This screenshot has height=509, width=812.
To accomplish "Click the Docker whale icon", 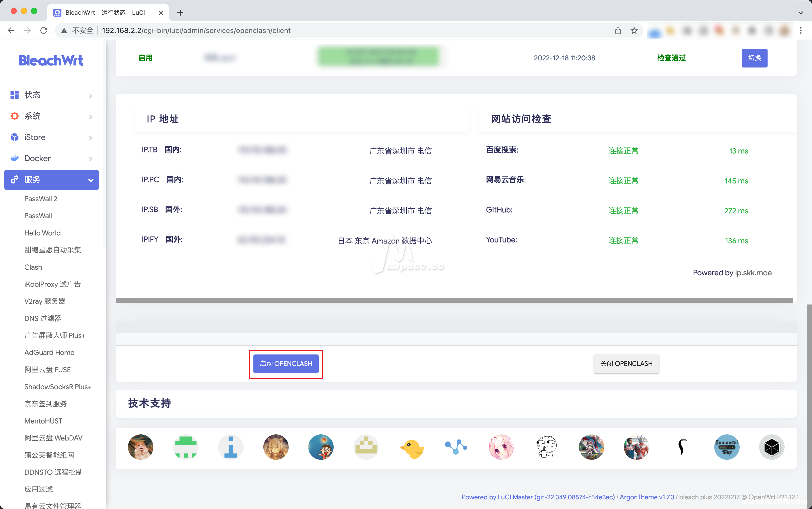I will coord(14,158).
